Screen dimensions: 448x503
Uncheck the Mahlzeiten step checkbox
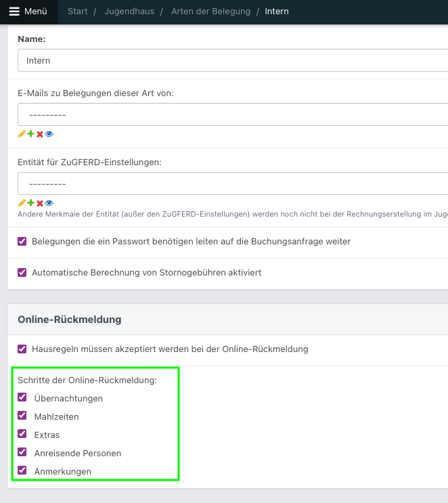22,416
